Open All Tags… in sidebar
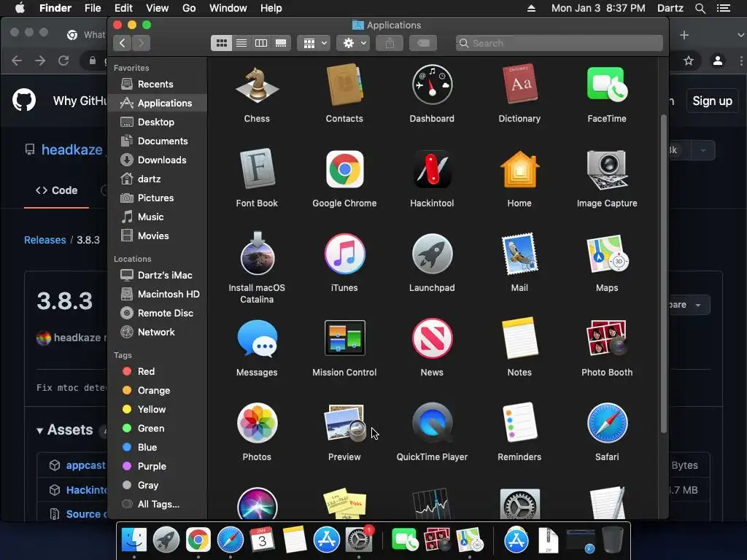Image resolution: width=747 pixels, height=560 pixels. tap(158, 505)
